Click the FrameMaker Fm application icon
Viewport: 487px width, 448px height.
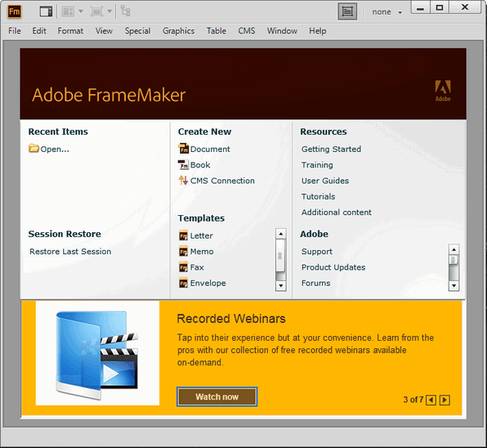15,12
